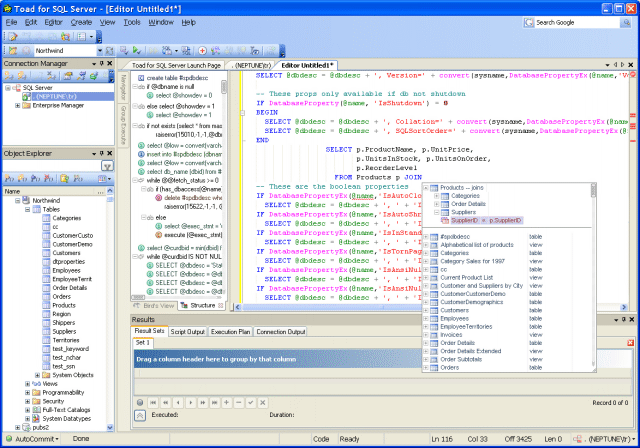Click the minus delete record button
Image resolution: width=640 pixels, height=448 pixels.
pyautogui.click(x=239, y=403)
